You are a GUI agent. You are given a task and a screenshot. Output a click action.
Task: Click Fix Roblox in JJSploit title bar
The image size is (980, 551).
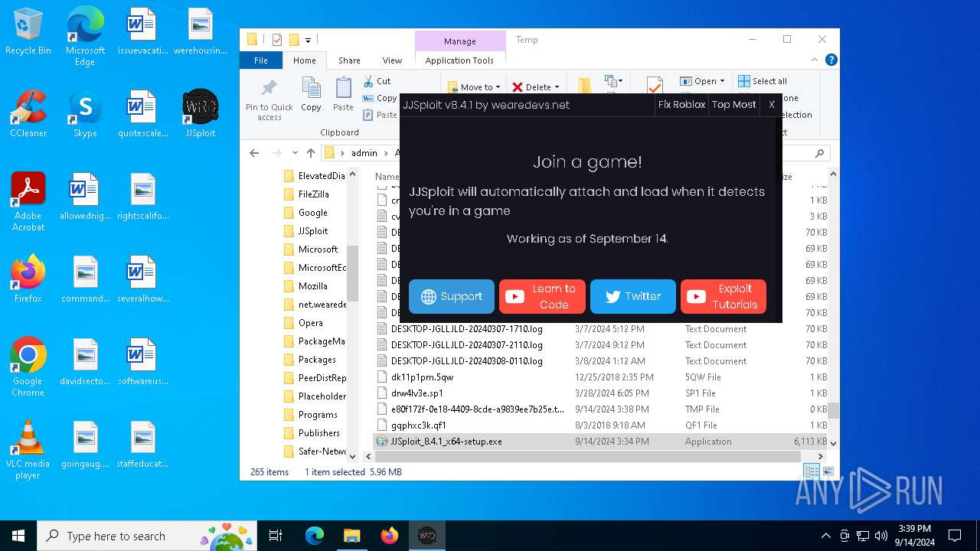click(x=681, y=105)
